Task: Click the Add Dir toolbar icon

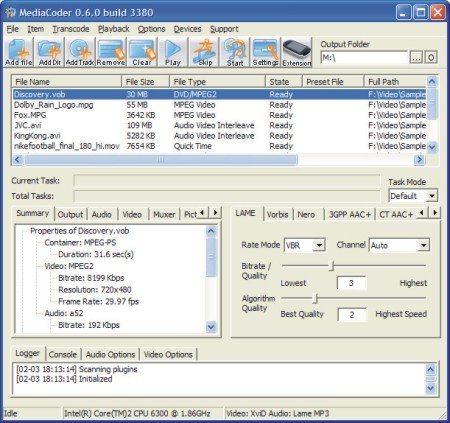Action: point(49,52)
